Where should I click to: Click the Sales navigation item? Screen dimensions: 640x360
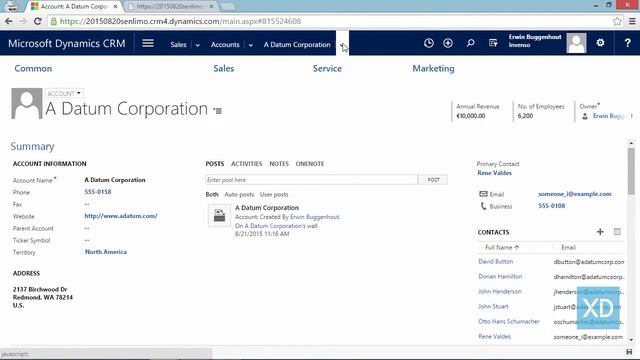(178, 44)
